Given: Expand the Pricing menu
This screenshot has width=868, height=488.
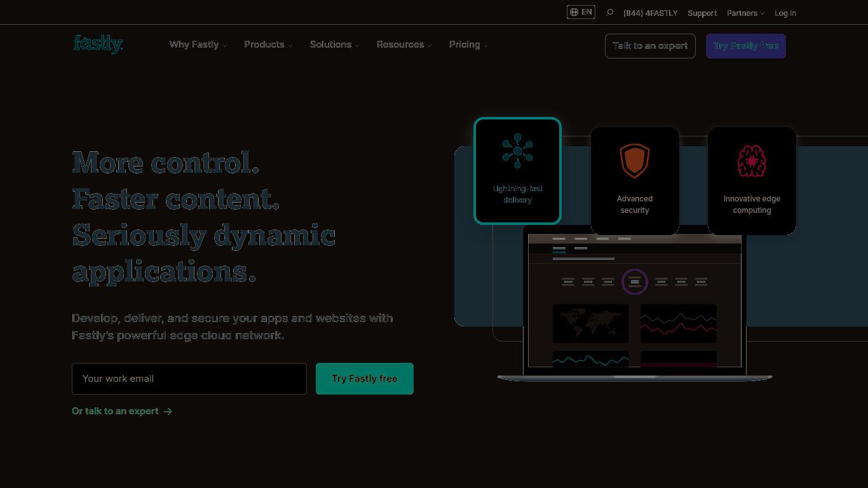Looking at the screenshot, I should [x=468, y=44].
